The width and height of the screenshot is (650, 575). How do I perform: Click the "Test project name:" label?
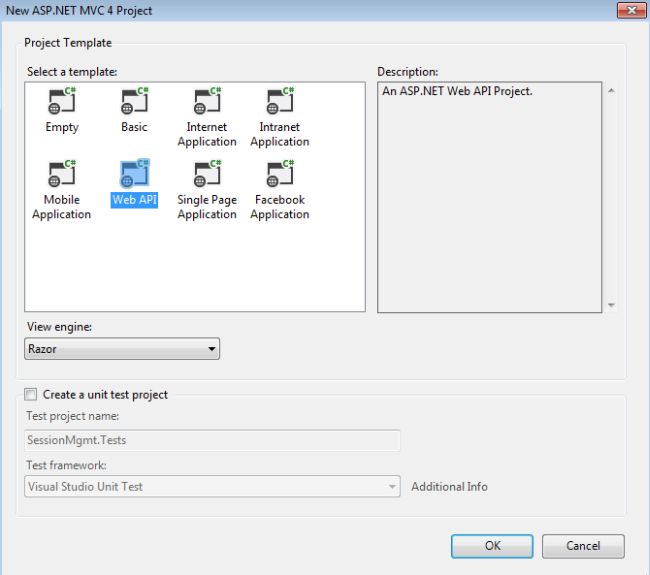click(73, 416)
